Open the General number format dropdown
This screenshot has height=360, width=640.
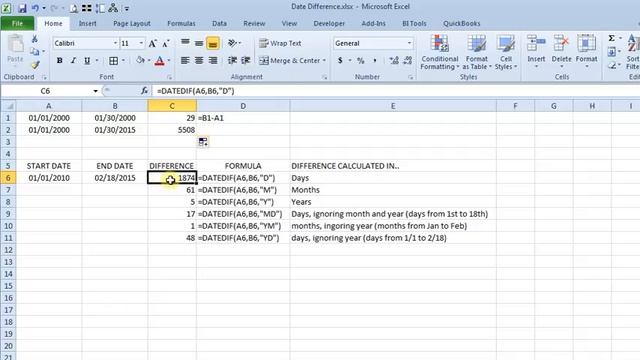pyautogui.click(x=409, y=43)
